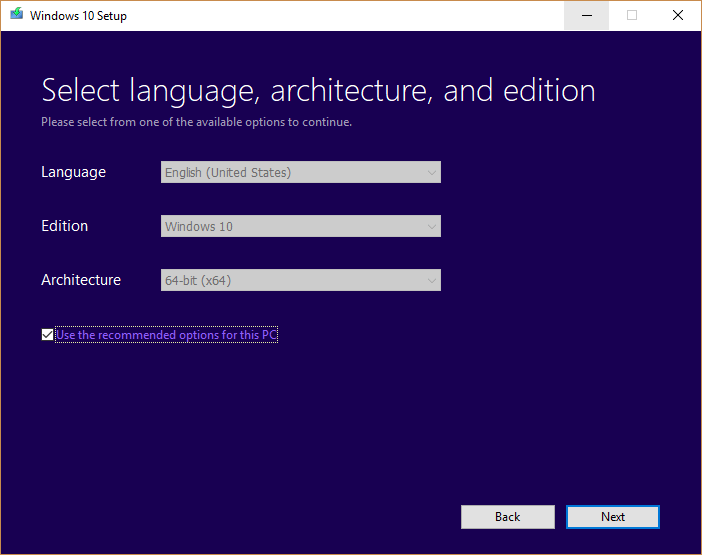Open the Language dropdown
This screenshot has height=555, width=702.
tap(300, 172)
